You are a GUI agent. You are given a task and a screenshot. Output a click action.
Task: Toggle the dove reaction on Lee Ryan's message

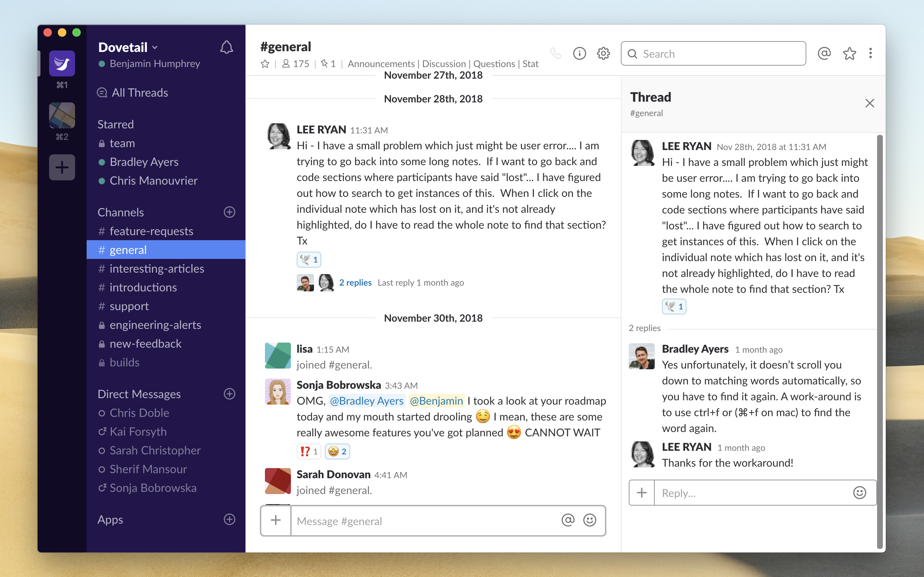pyautogui.click(x=309, y=259)
